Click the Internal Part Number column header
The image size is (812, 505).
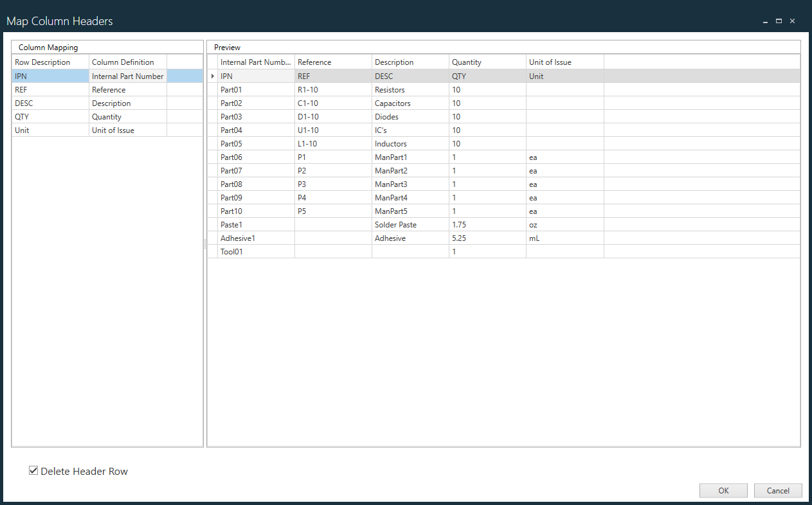pyautogui.click(x=255, y=62)
